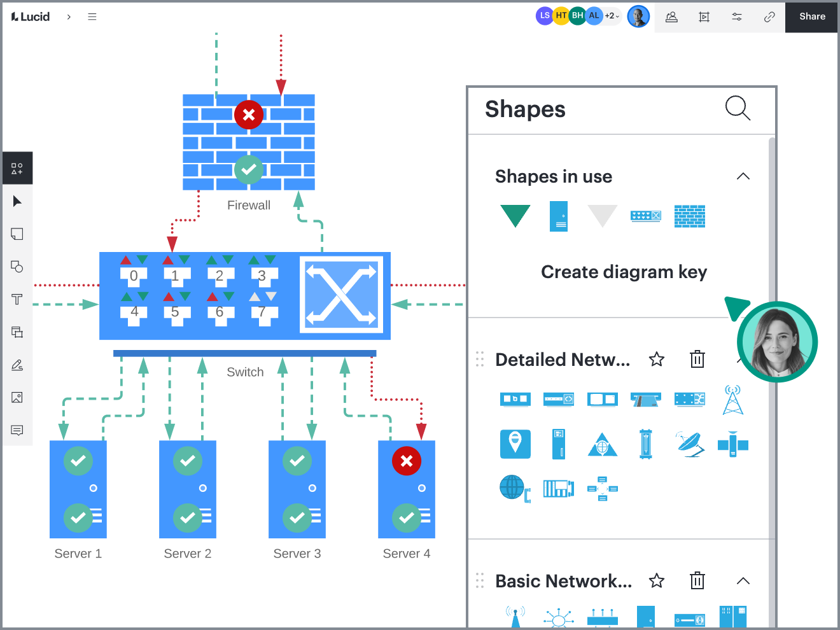Select the pointer arrow tool

(17, 201)
